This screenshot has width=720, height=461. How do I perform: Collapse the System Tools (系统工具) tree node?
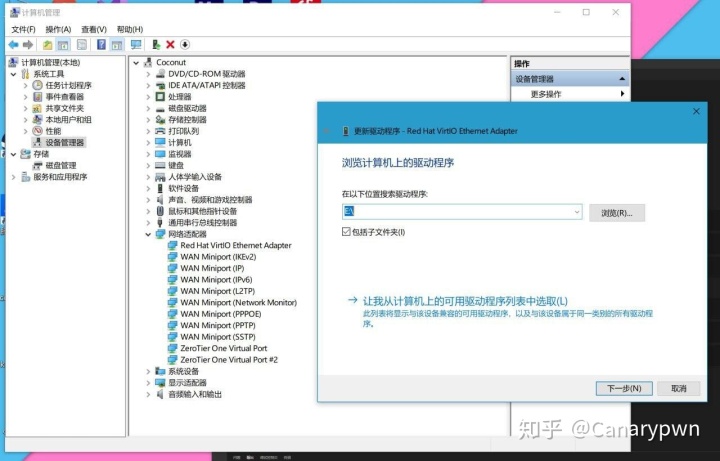click(14, 74)
